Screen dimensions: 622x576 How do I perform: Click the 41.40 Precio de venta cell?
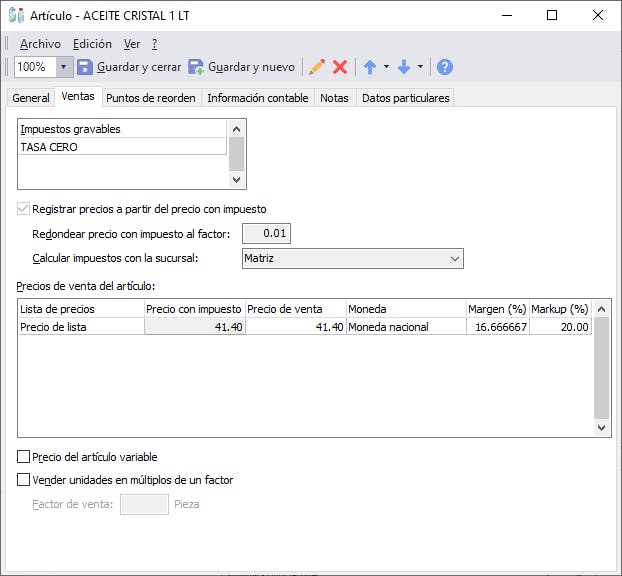click(x=296, y=327)
